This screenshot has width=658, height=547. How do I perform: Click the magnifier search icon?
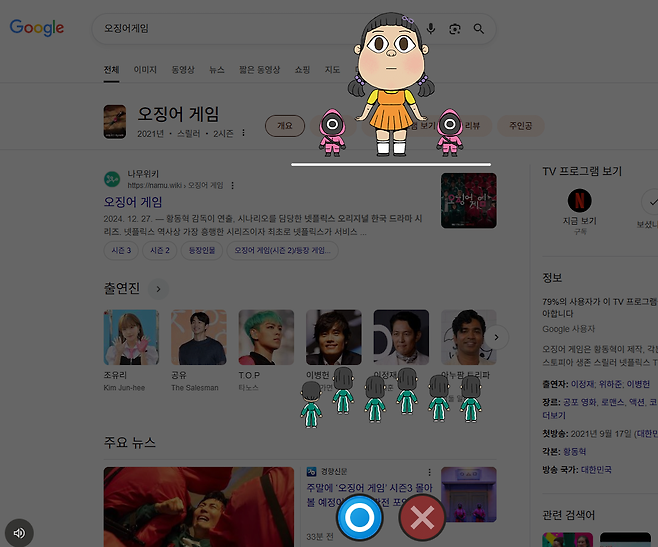(x=479, y=29)
